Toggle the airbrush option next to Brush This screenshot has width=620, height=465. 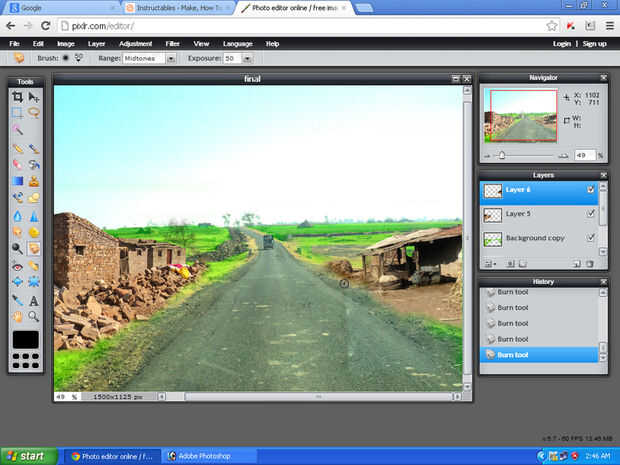click(79, 58)
